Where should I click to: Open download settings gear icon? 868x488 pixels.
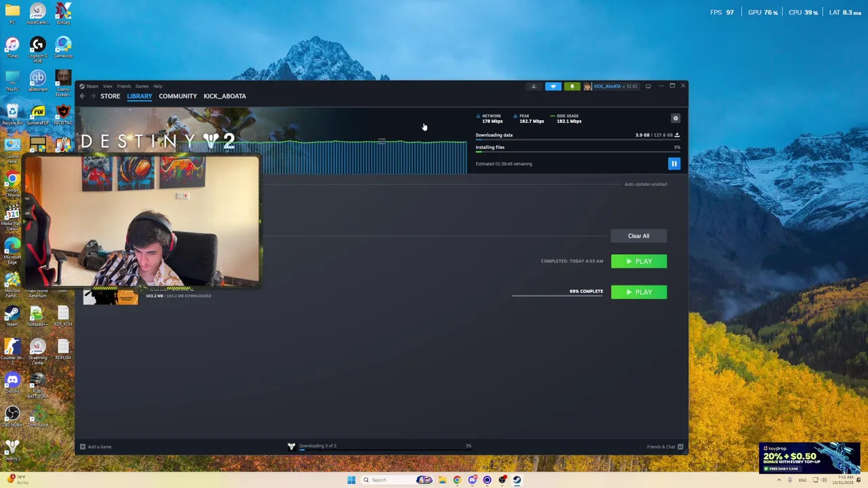[675, 118]
